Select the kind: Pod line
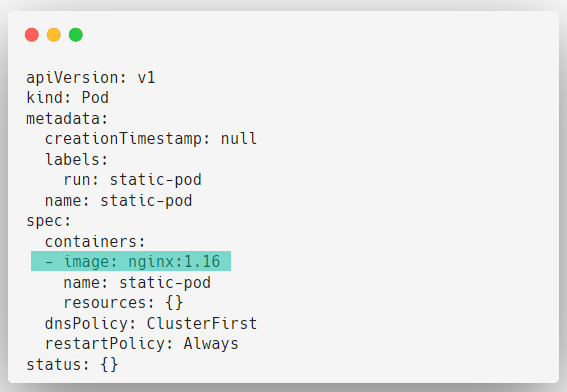 coord(68,98)
